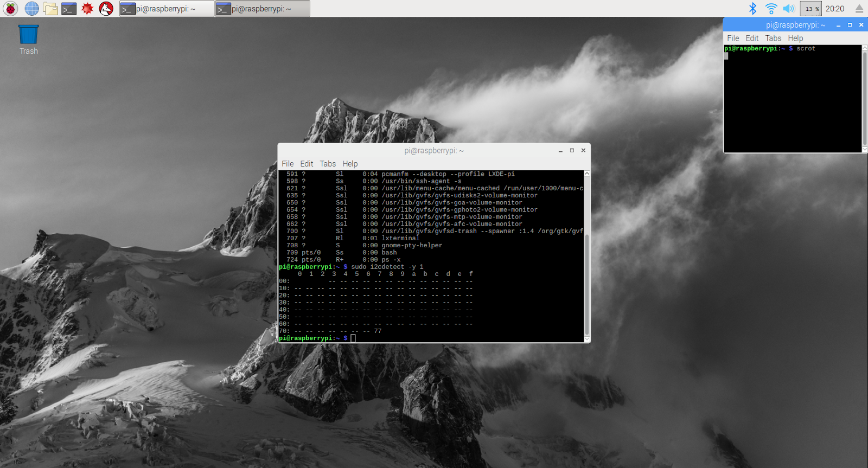Image resolution: width=868 pixels, height=468 pixels.
Task: Open the Wi-Fi network menu
Action: click(x=770, y=9)
